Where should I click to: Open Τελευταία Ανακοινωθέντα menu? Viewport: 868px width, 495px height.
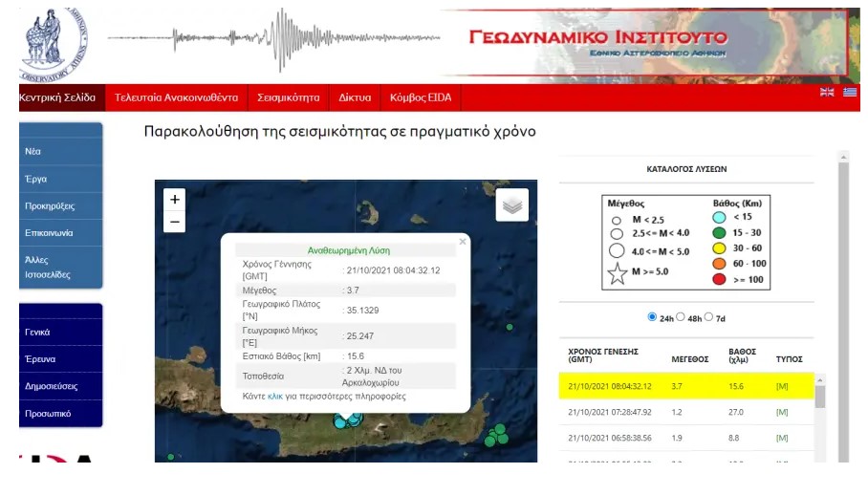click(177, 97)
